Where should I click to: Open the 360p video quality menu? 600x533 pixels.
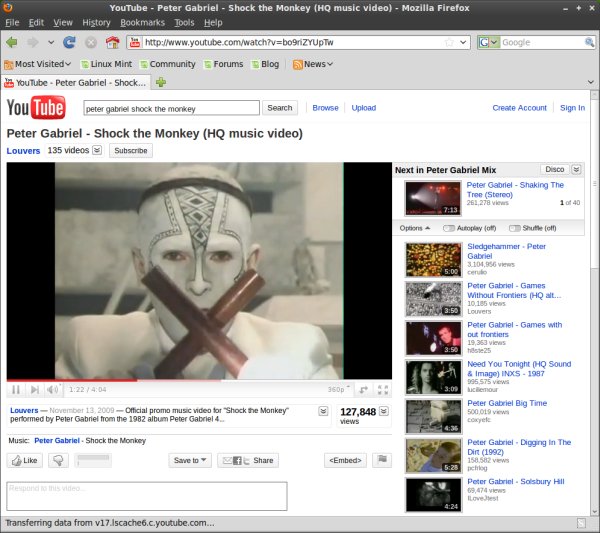[339, 389]
